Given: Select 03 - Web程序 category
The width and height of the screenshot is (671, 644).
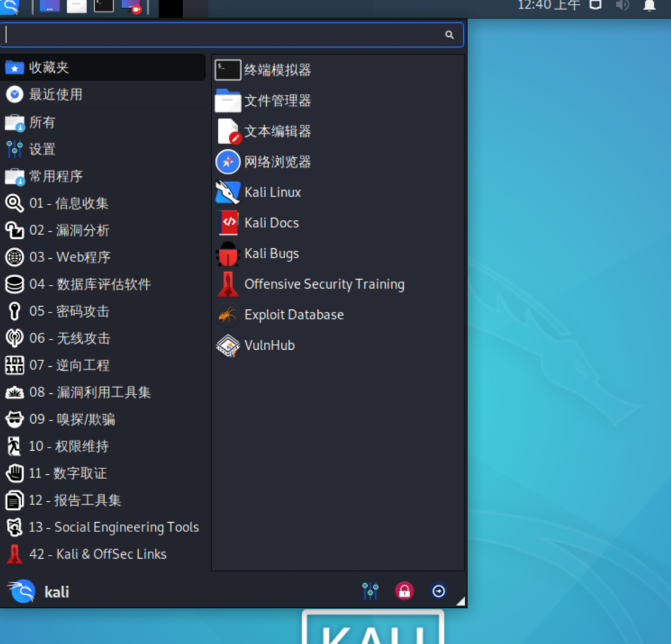Looking at the screenshot, I should 103,257.
